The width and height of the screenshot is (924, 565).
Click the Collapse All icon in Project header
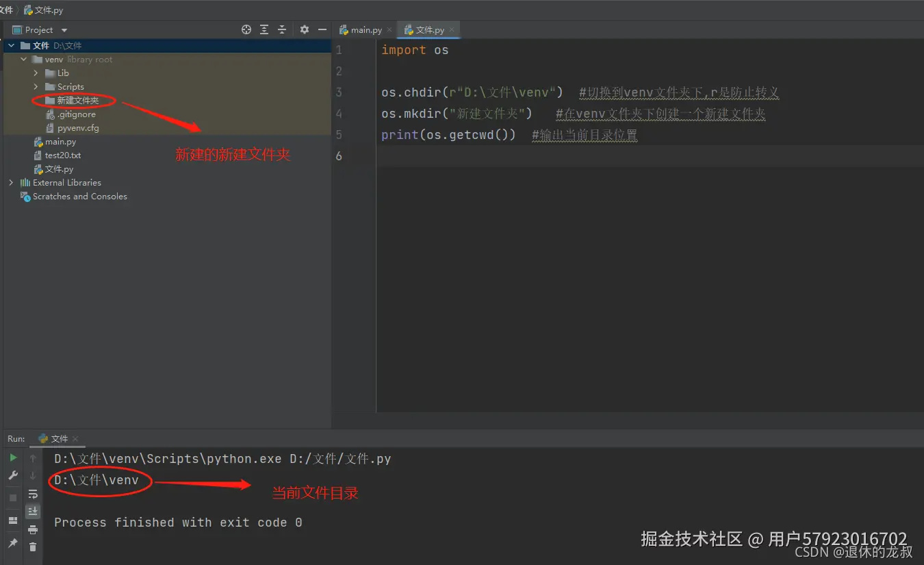(x=282, y=29)
